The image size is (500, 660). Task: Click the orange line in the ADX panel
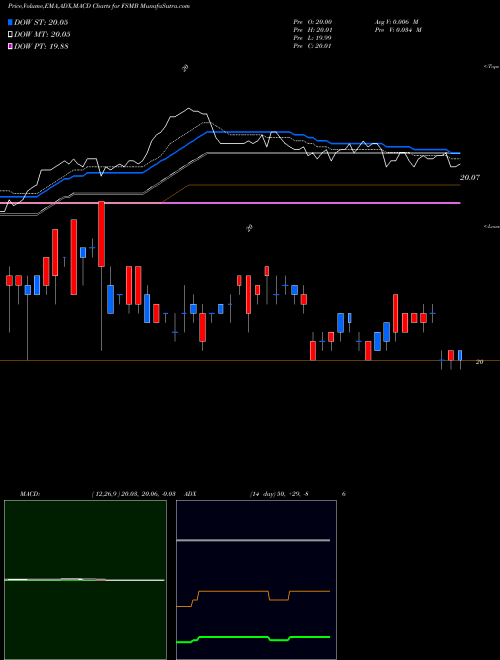(x=253, y=591)
